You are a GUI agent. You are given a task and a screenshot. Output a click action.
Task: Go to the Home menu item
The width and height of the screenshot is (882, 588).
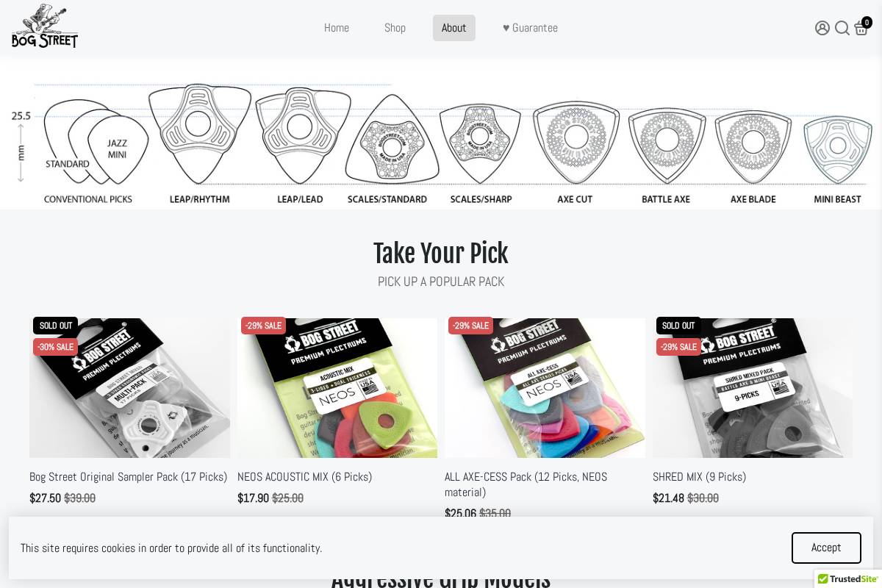point(337,28)
